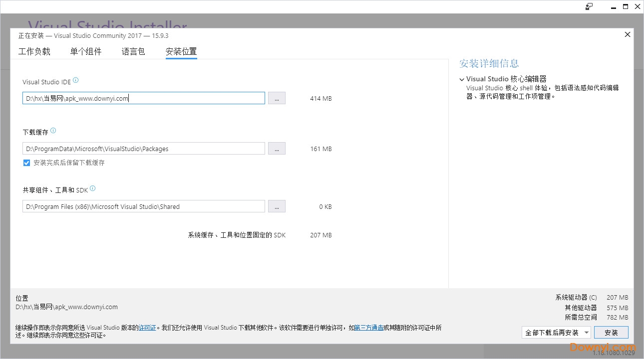Screen dimensions: 644x359
Task: Click the display switch icon in title bar
Action: (589, 6)
